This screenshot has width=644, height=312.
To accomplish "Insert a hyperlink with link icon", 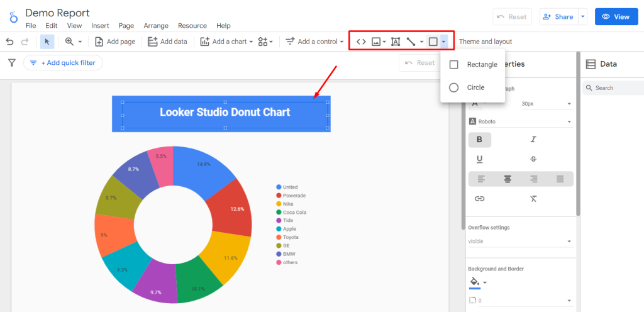I will tap(479, 199).
